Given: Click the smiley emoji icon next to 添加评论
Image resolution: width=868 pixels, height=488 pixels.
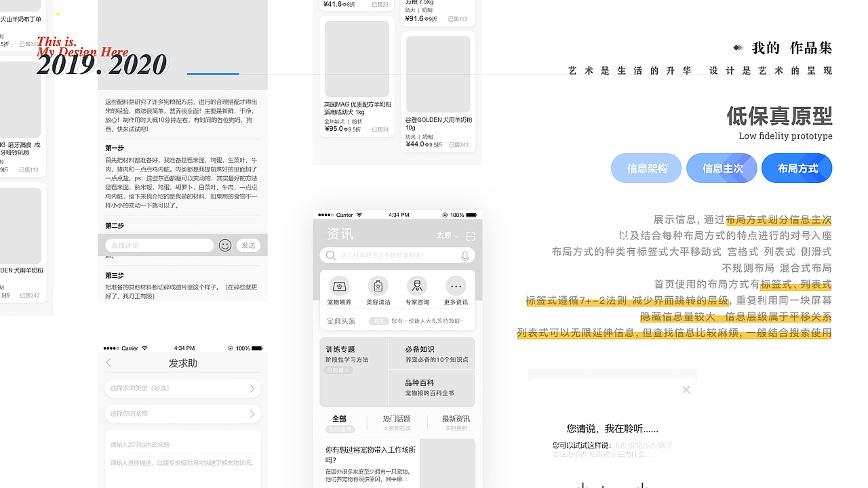Looking at the screenshot, I should (225, 245).
